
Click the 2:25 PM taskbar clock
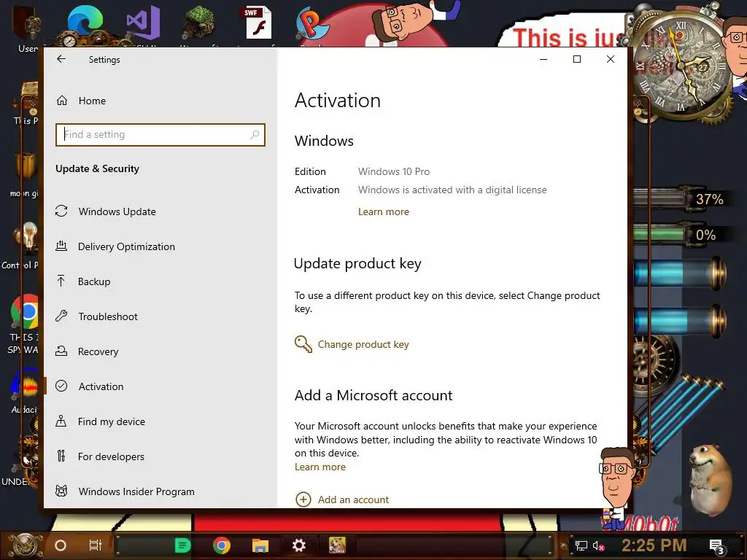(654, 545)
